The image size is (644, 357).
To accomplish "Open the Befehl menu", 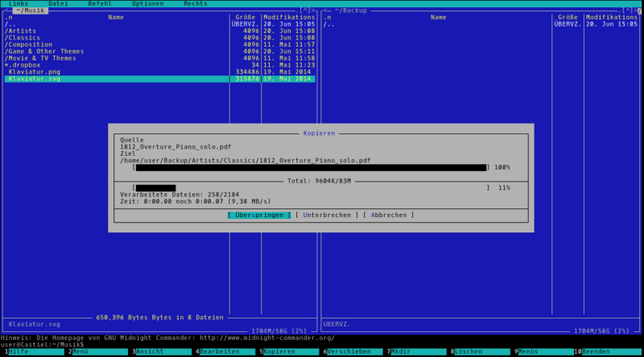I will 100,4.
